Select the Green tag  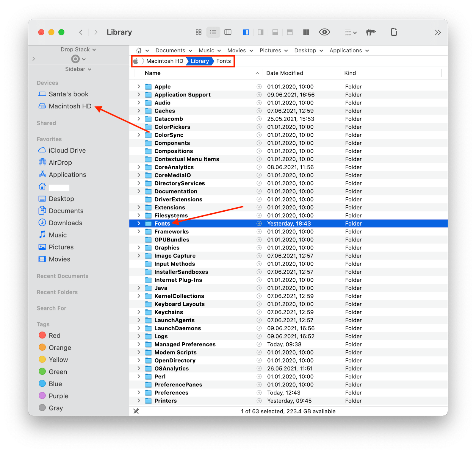[53, 372]
